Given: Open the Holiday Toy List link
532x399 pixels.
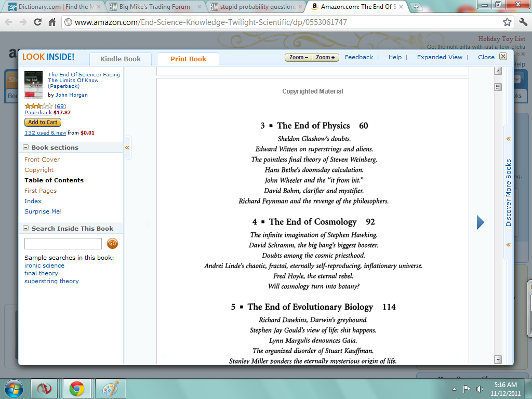Looking at the screenshot, I should point(501,39).
